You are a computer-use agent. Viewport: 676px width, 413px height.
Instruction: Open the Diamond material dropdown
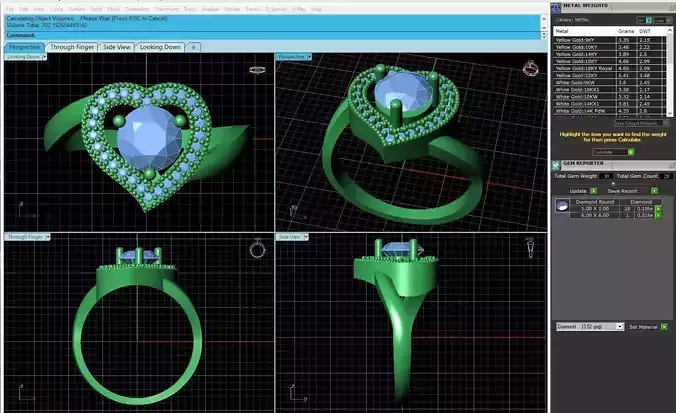(589, 326)
